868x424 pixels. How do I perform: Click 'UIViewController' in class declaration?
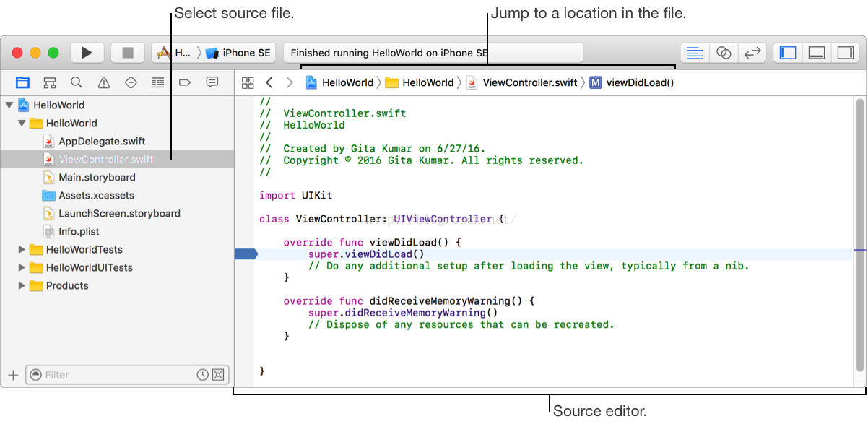coord(443,219)
